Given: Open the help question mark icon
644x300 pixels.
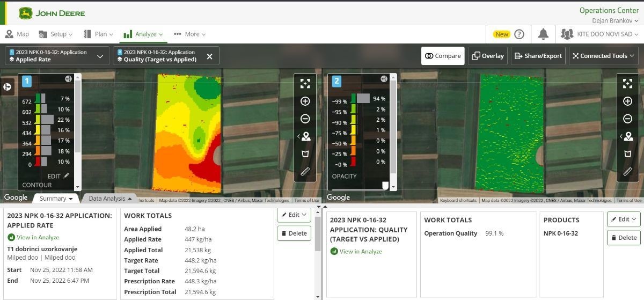Looking at the screenshot, I should [x=519, y=34].
